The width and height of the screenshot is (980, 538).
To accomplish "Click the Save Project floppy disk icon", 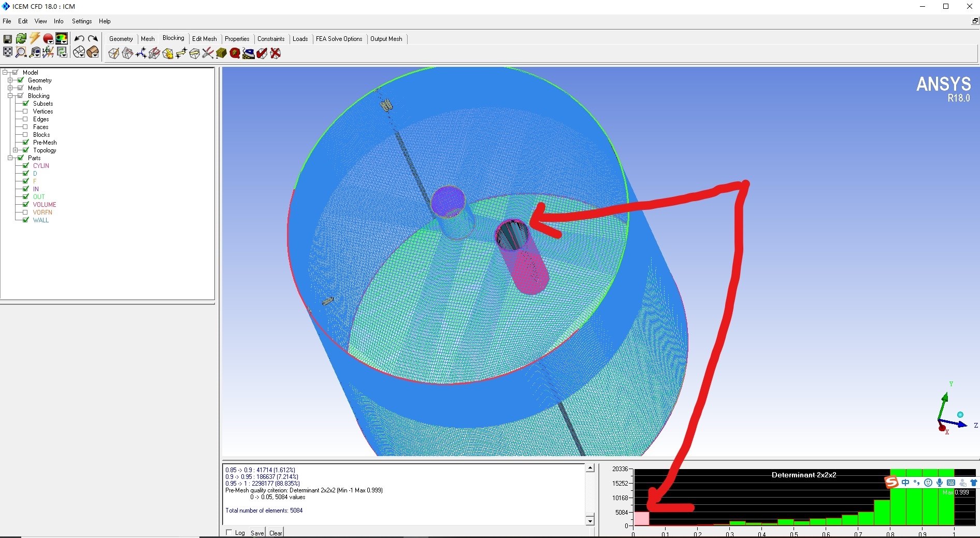I will 7,39.
